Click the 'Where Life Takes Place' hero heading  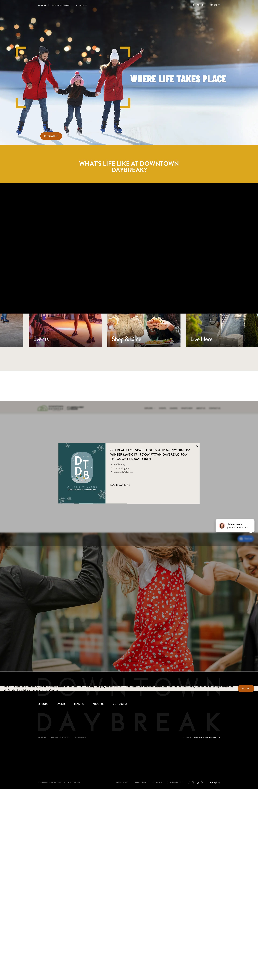[x=178, y=79]
